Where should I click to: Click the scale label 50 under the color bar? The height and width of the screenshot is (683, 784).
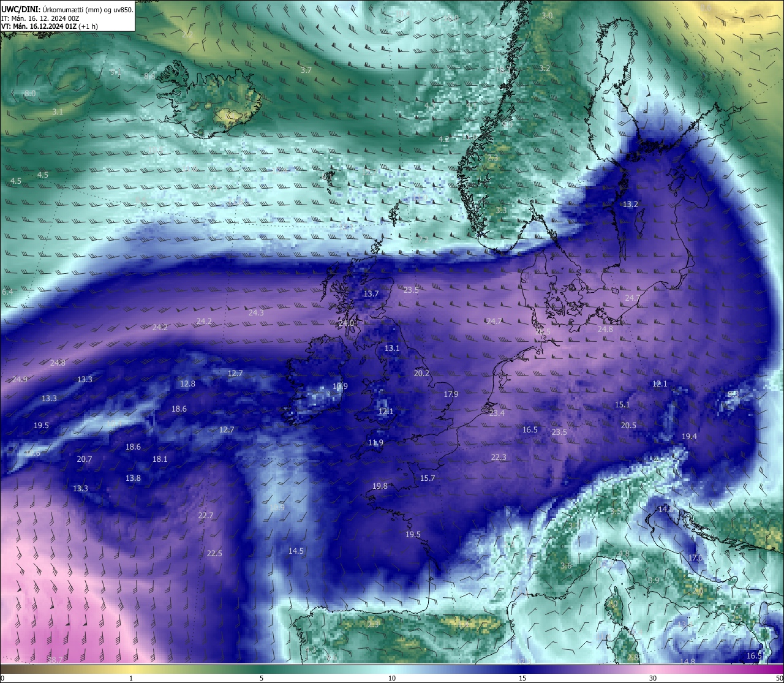pyautogui.click(x=779, y=678)
